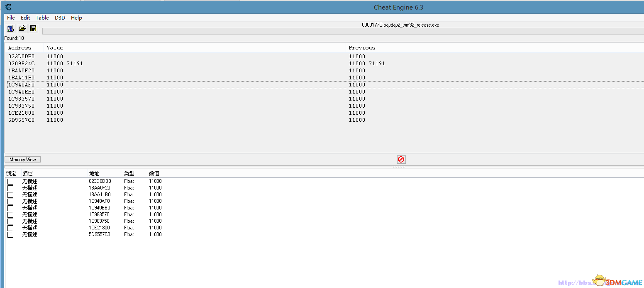
Task: Toggle the lock checkbox for table address 1BAA11B0
Action: click(x=10, y=195)
